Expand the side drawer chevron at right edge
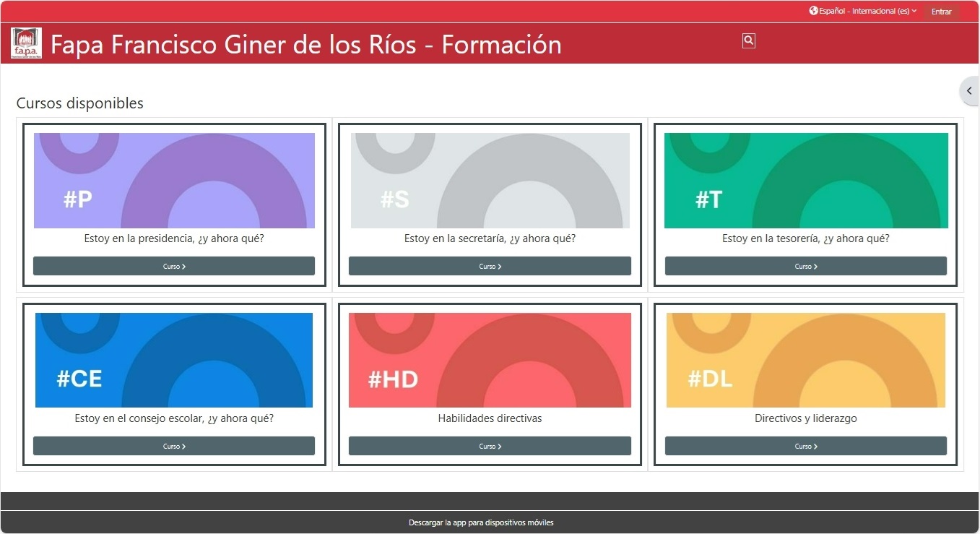 coord(969,91)
